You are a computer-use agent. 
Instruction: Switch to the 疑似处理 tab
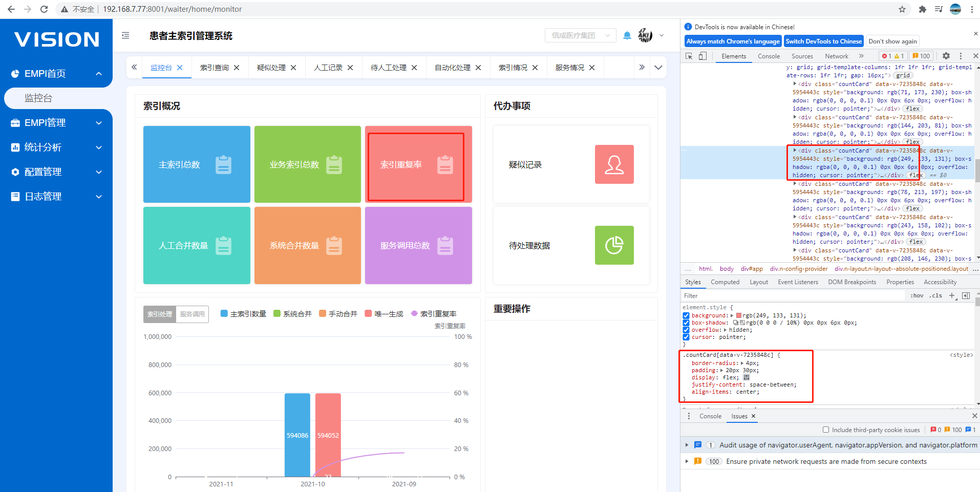pos(271,68)
